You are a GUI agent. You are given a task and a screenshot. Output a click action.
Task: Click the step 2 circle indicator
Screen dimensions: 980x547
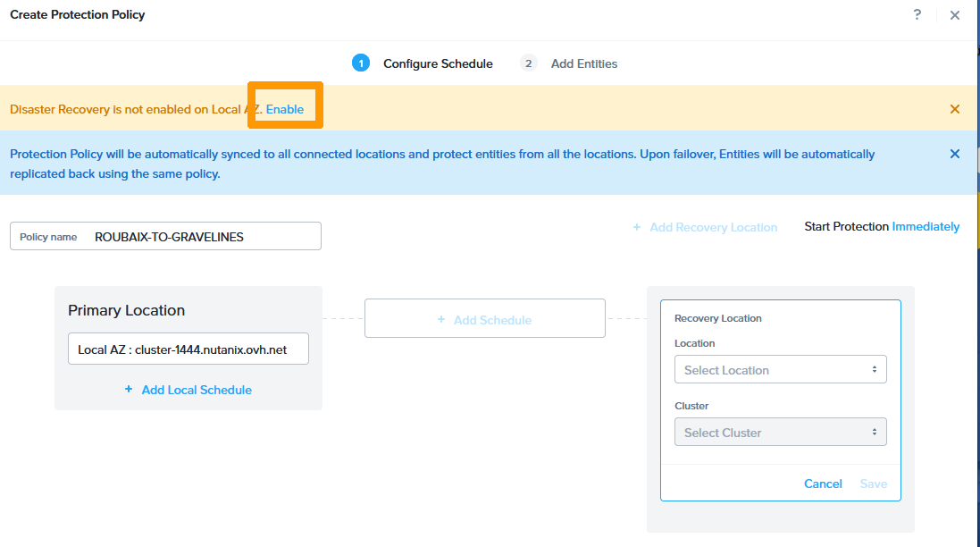(529, 63)
